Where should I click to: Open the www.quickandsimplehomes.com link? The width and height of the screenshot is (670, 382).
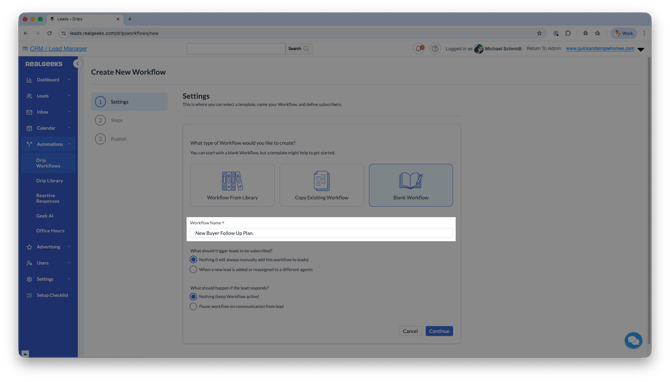600,49
